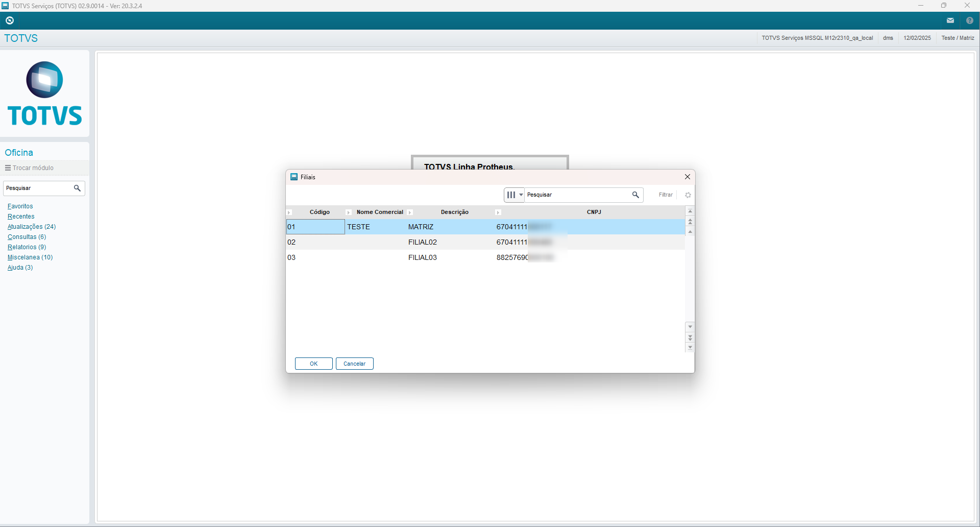This screenshot has height=527, width=980.
Task: Click the Cancelar button
Action: coord(355,364)
